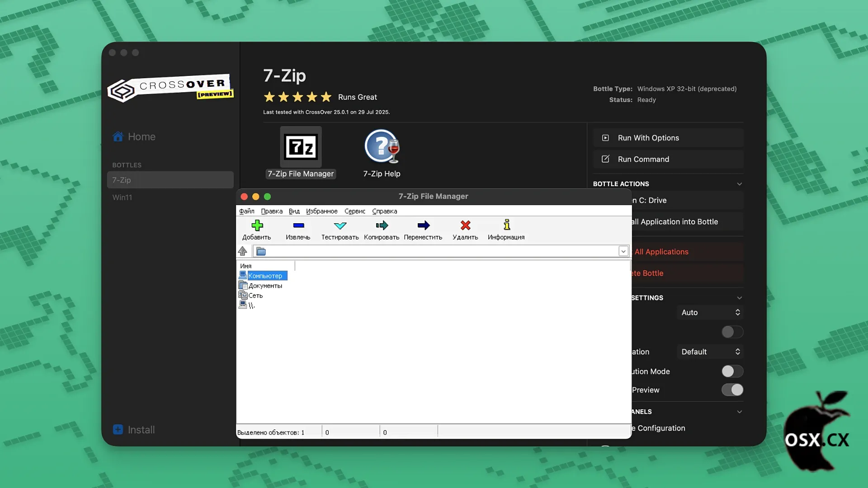This screenshot has height=488, width=868.
Task: Click the Install plus icon in the sidebar
Action: [x=118, y=429]
